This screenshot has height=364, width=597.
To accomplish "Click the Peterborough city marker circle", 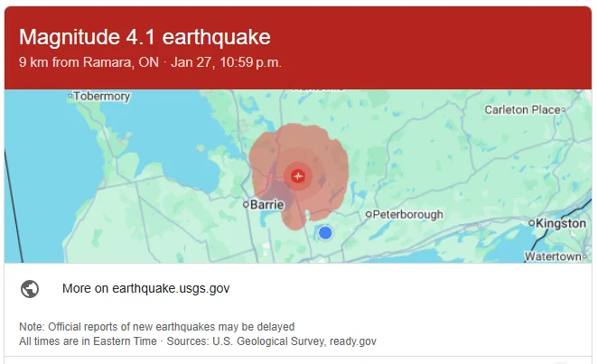I will pyautogui.click(x=368, y=214).
